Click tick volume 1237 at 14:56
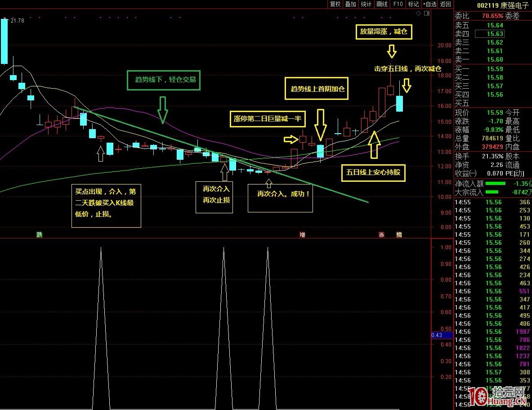This screenshot has width=532, height=410. click(523, 356)
